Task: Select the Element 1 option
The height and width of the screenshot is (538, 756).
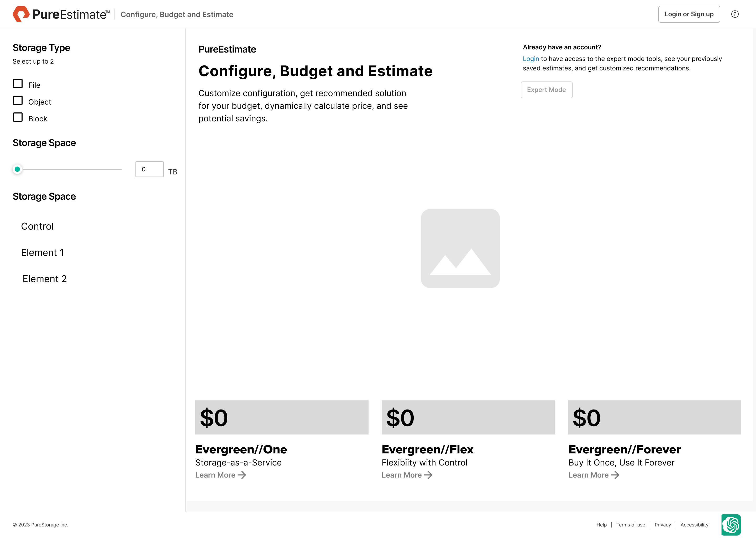Action: click(42, 252)
